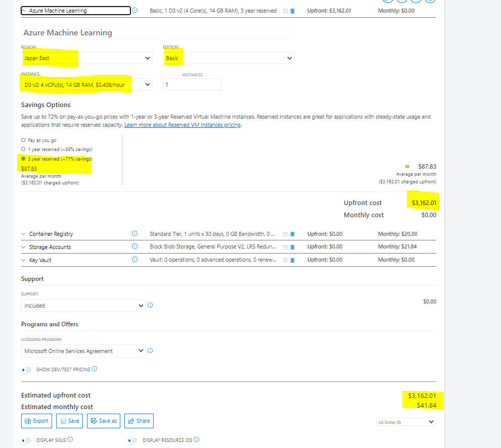Open Support dropdown showing Included
Screen dimensions: 501x448
[83, 306]
